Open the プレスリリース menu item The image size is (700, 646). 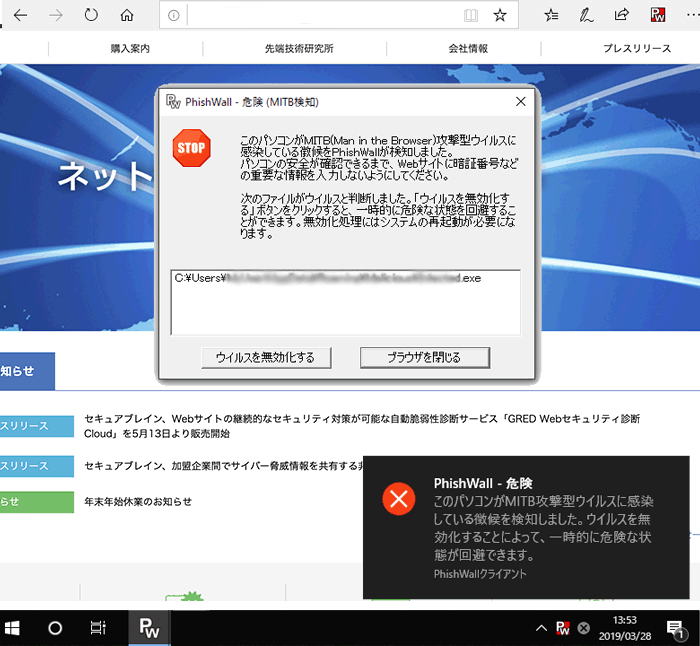click(x=637, y=48)
